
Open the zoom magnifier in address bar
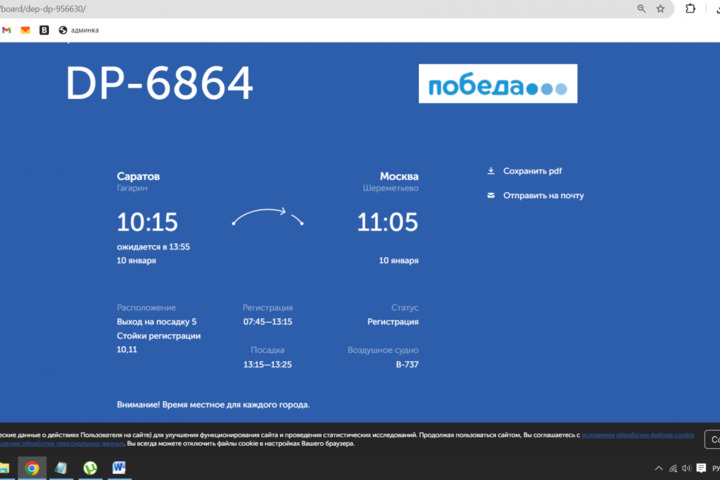click(642, 9)
